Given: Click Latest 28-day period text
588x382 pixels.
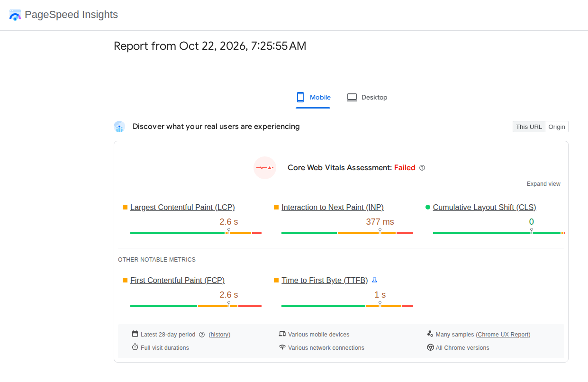Looking at the screenshot, I should (168, 335).
